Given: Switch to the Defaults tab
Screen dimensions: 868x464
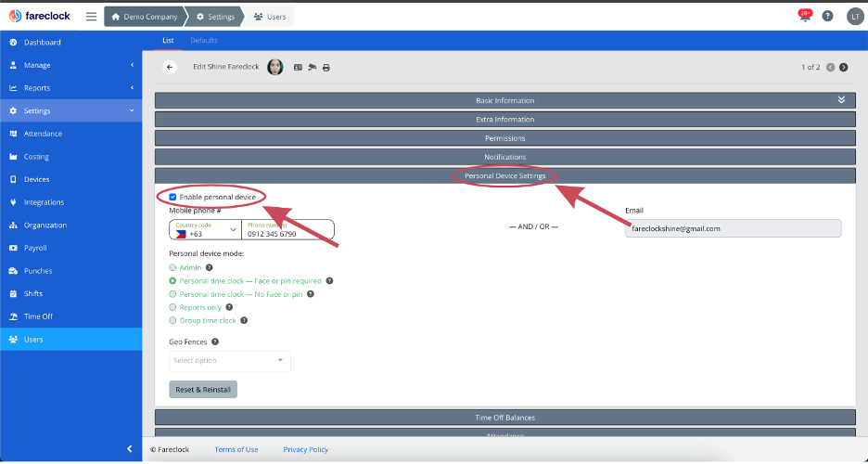Looking at the screenshot, I should (204, 40).
